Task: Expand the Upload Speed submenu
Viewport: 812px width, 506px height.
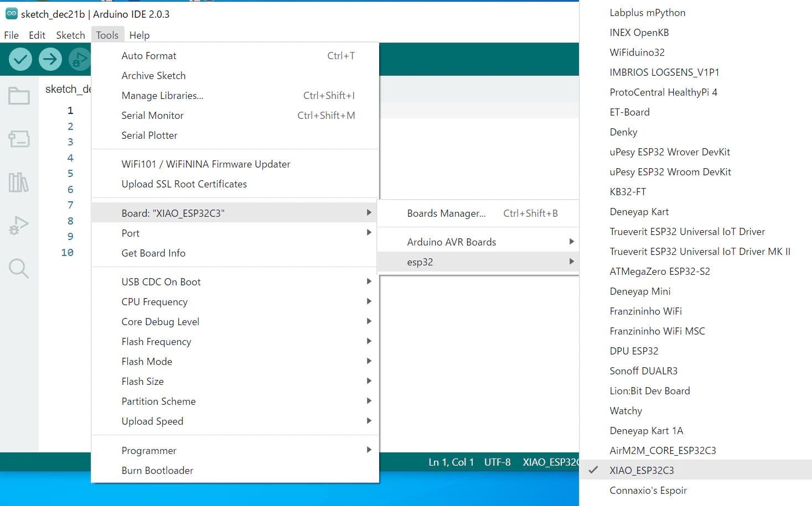Action: click(235, 421)
